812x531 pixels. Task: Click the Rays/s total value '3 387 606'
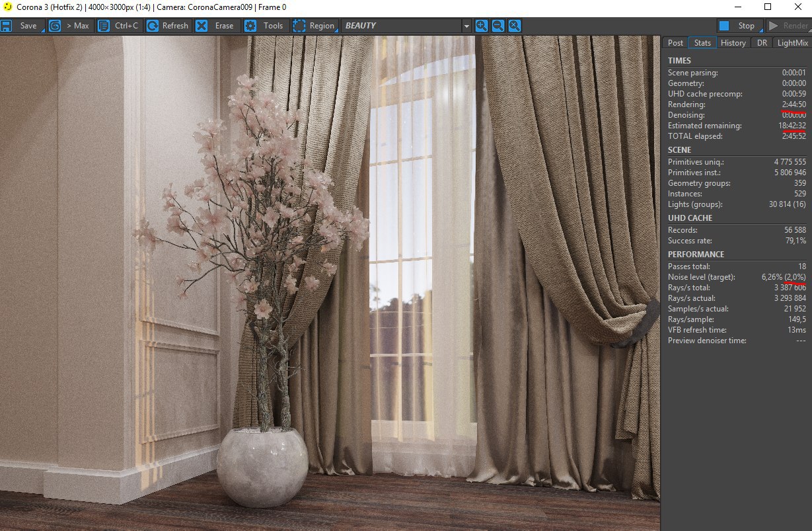click(790, 288)
